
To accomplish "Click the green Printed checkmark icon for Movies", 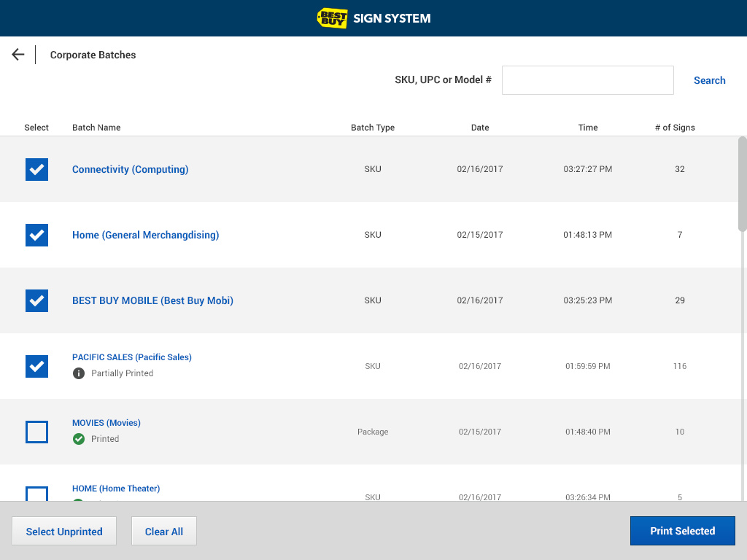I will click(x=79, y=439).
